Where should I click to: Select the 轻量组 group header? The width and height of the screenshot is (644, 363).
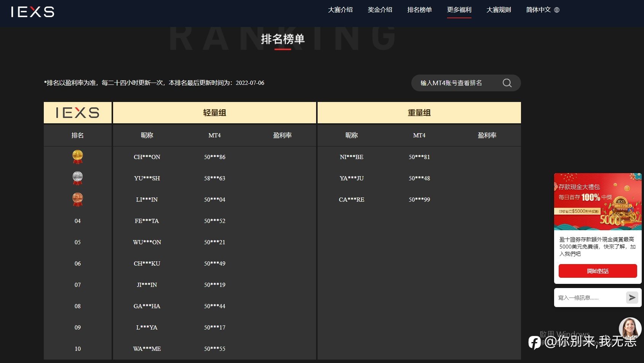click(215, 113)
